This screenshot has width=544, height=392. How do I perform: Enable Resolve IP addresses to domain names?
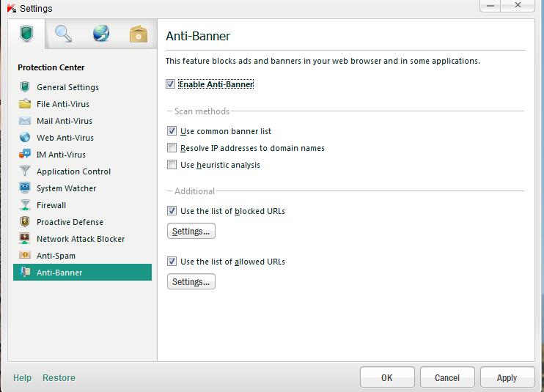[172, 148]
